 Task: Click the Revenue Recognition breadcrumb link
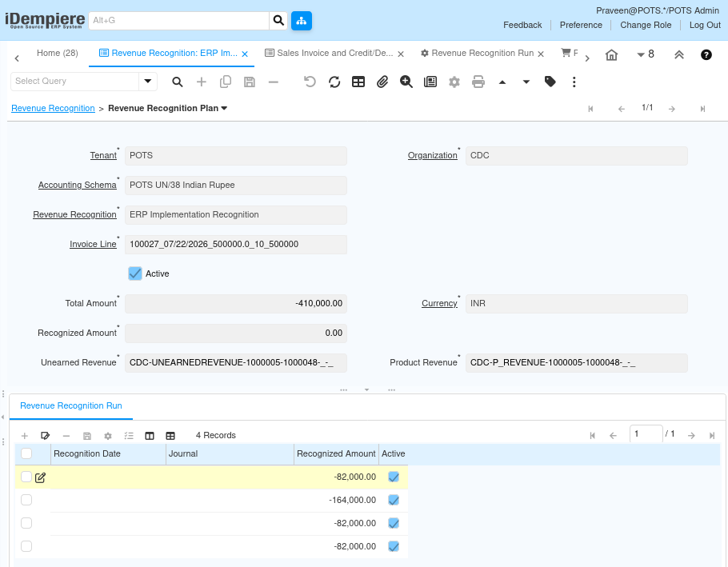(x=53, y=108)
